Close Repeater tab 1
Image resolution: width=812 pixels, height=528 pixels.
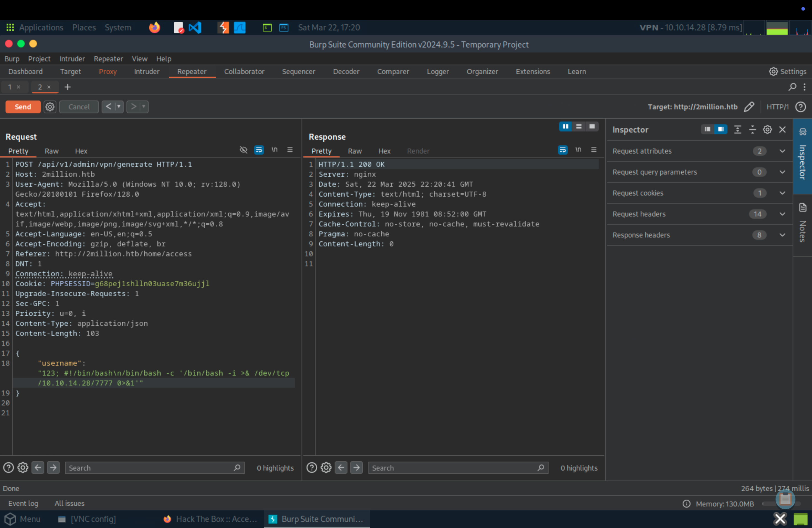coord(19,87)
